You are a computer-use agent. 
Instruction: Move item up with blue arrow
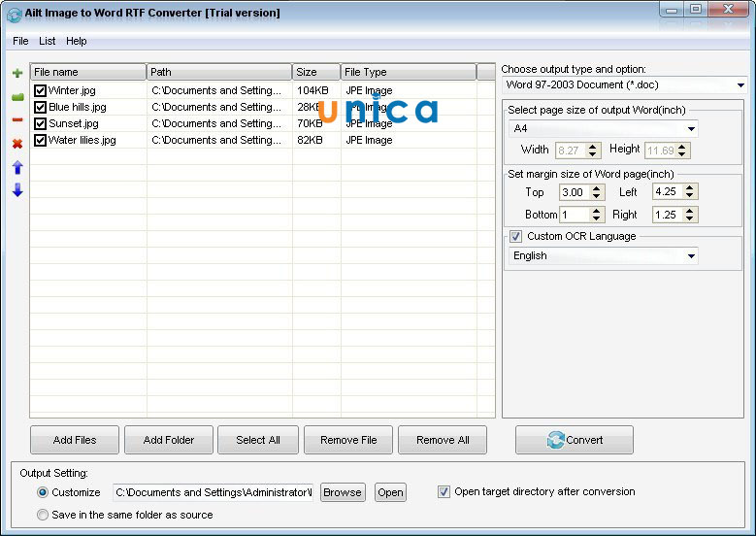(x=17, y=167)
